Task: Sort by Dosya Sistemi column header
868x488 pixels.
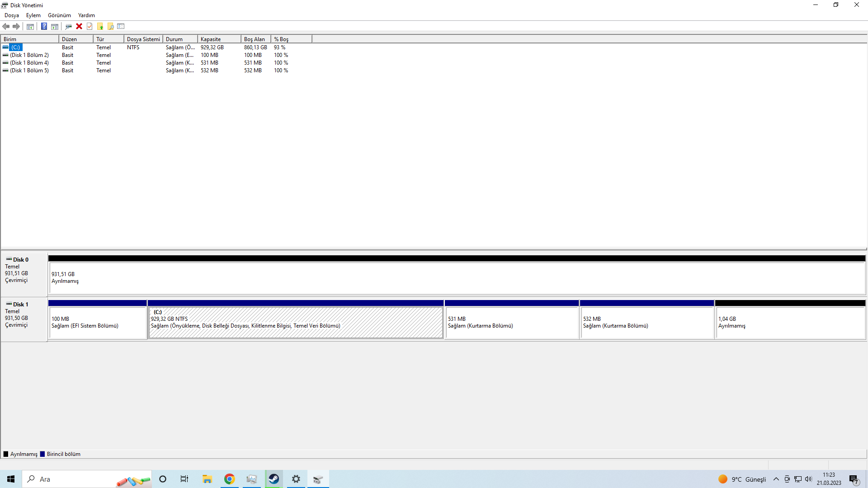Action: (143, 39)
